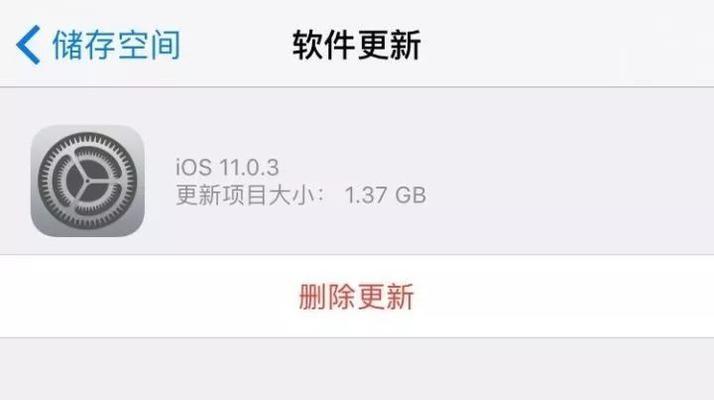The width and height of the screenshot is (714, 400).
Task: Click the outer teeth of the gear icon
Action: pyautogui.click(x=87, y=136)
